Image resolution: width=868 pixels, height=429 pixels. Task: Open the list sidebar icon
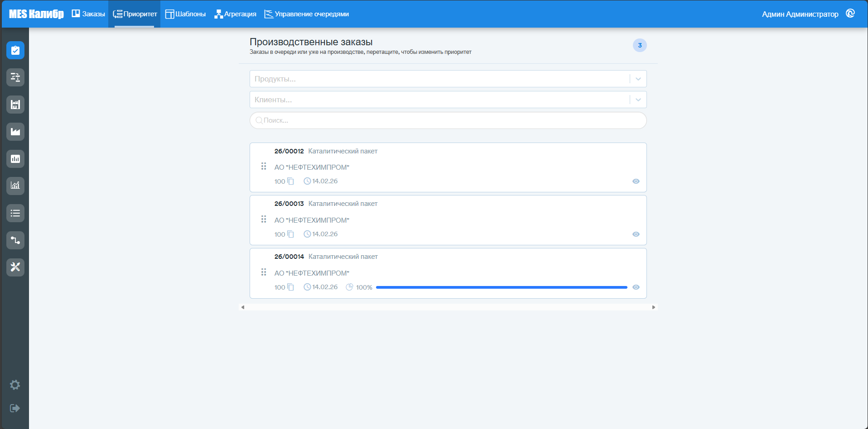tap(15, 213)
